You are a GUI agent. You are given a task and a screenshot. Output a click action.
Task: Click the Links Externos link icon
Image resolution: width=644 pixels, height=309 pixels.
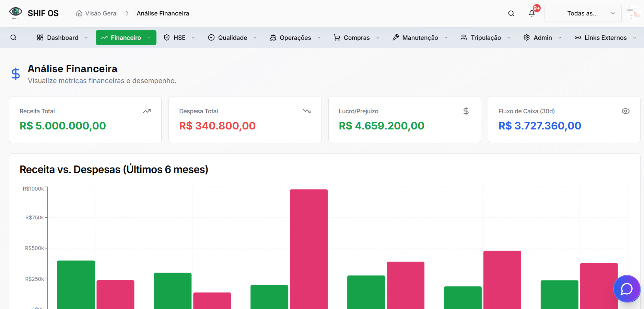pos(578,37)
